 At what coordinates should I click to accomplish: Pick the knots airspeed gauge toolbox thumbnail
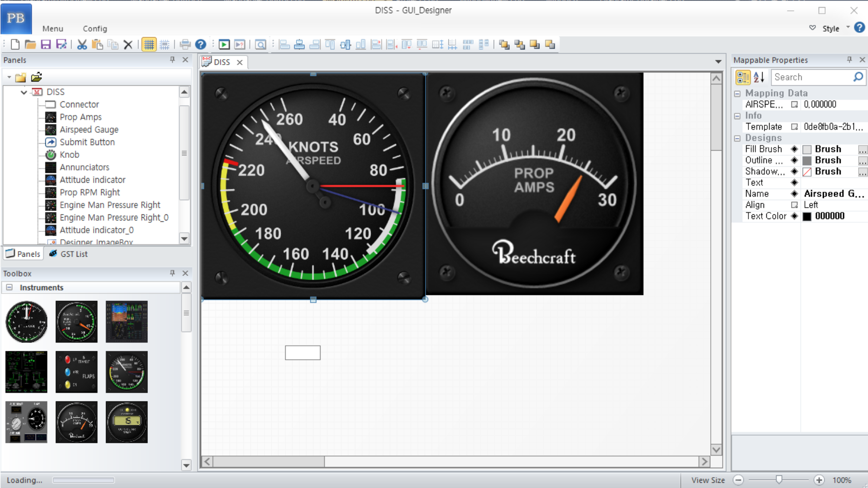pyautogui.click(x=127, y=372)
